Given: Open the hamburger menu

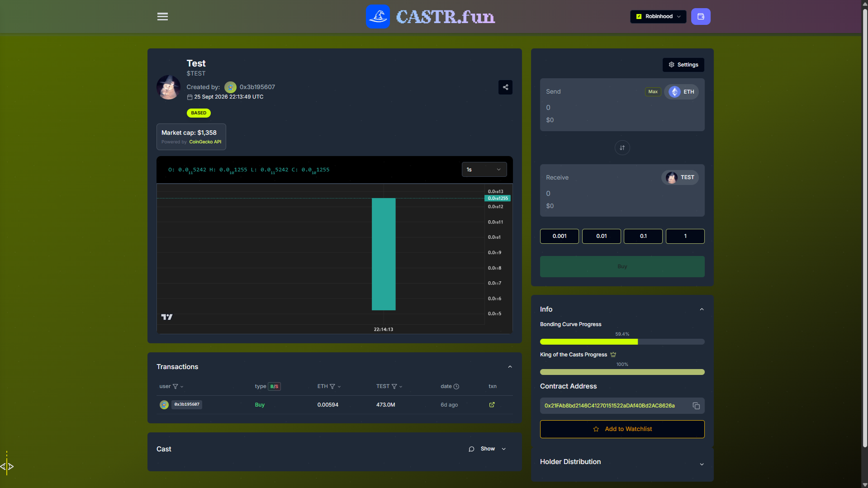Looking at the screenshot, I should click(162, 16).
